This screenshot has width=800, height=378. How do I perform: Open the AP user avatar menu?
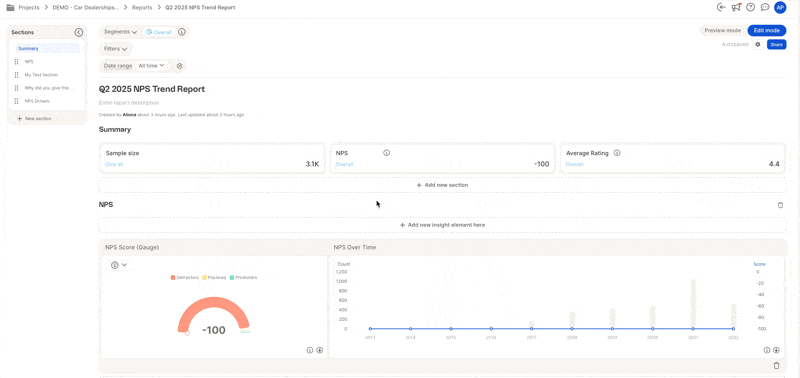tap(780, 7)
